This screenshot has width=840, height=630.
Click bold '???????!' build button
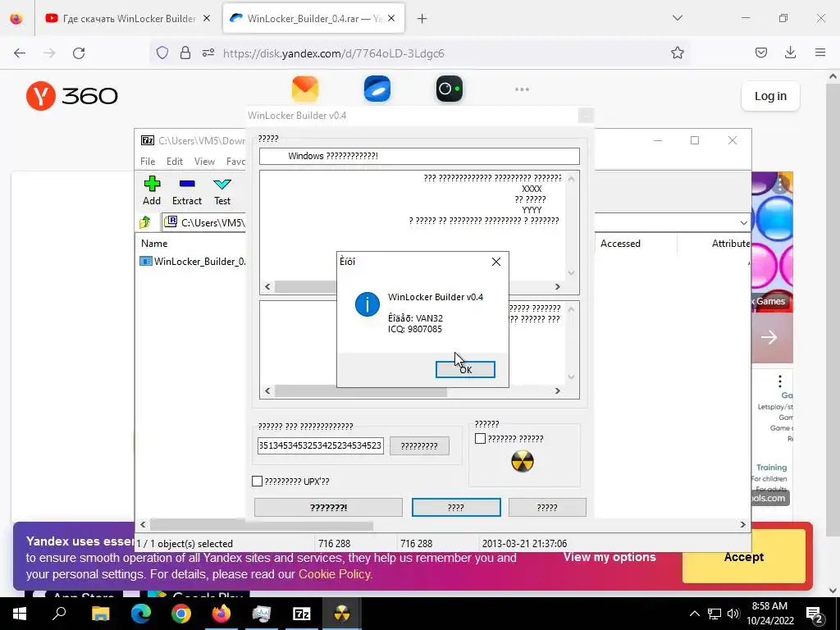pyautogui.click(x=328, y=507)
